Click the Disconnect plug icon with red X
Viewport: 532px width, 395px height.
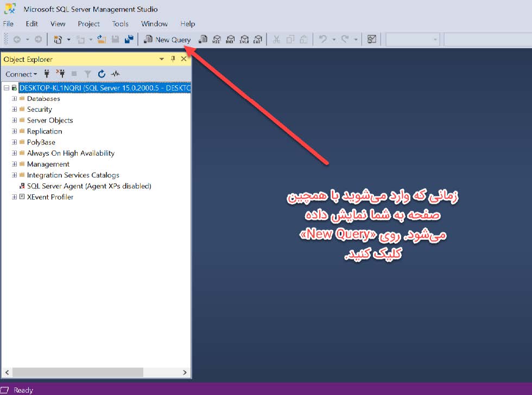point(61,74)
